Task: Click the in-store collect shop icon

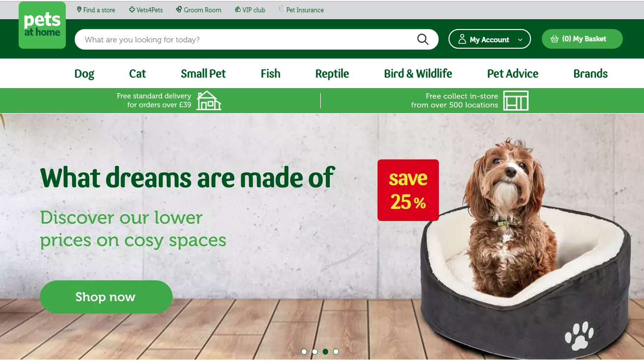Action: coord(516,100)
